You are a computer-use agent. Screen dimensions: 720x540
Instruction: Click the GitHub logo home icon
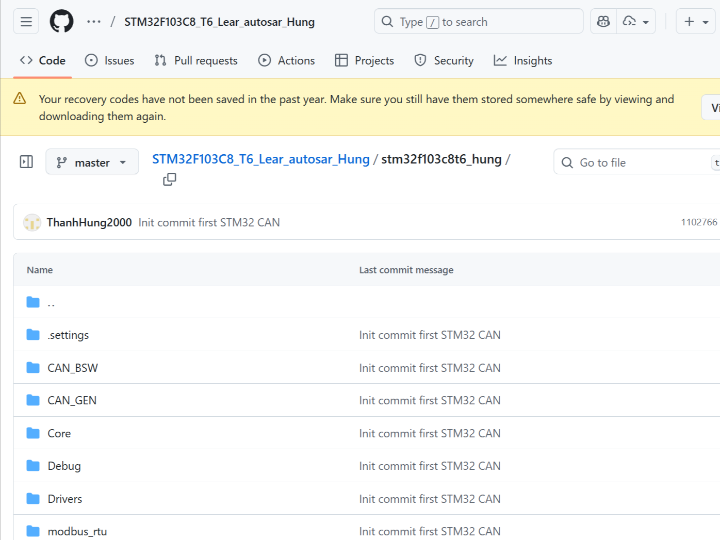(62, 21)
